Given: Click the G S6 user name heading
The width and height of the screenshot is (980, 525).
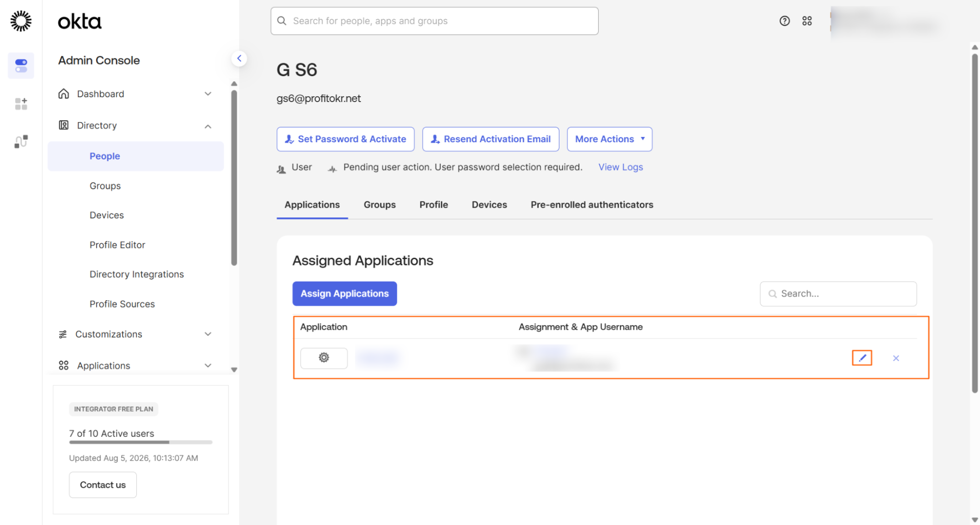Looking at the screenshot, I should [297, 70].
